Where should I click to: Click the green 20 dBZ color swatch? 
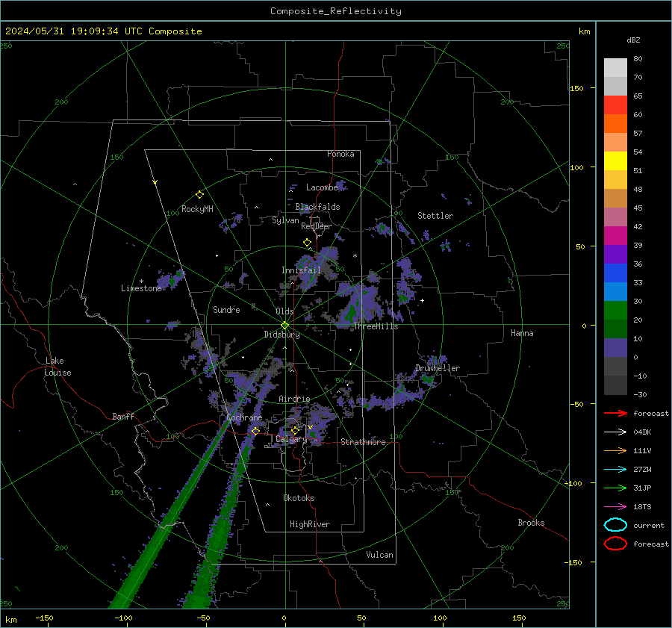[x=615, y=310]
